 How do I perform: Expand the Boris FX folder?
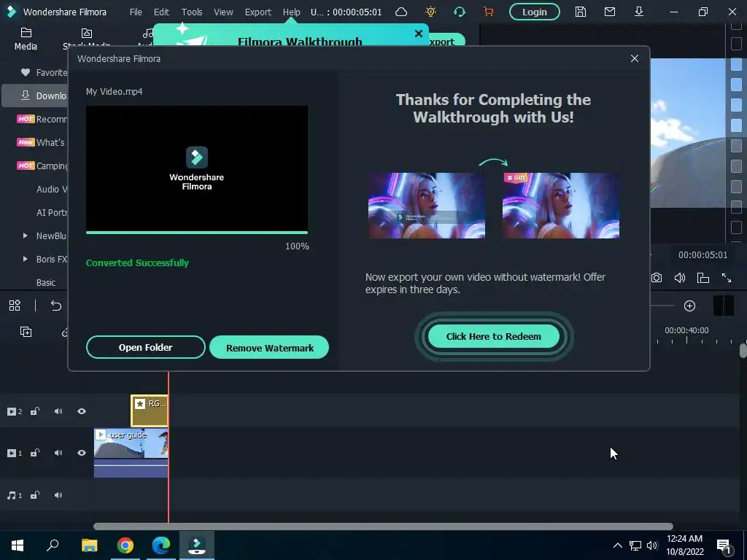tap(26, 259)
